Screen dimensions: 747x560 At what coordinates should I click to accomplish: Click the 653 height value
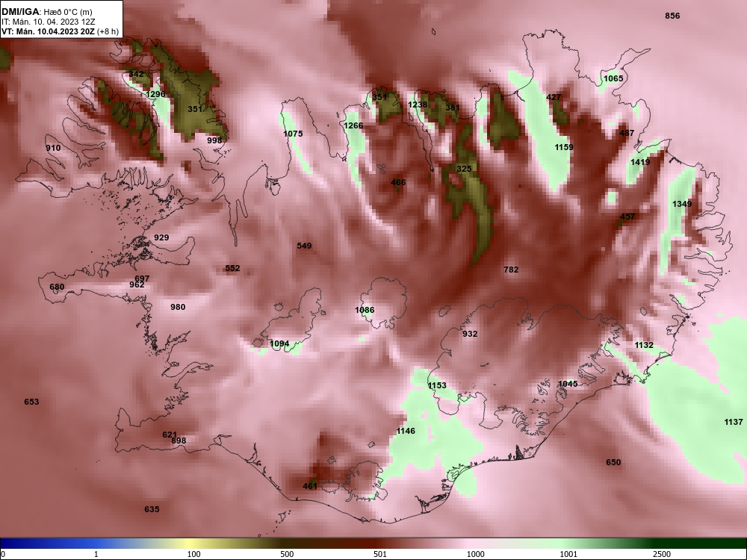pyautogui.click(x=31, y=402)
